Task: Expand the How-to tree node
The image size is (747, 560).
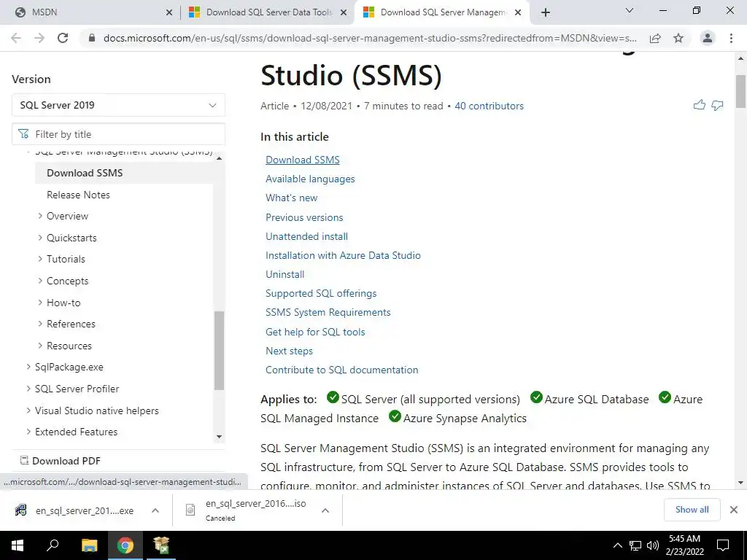Action: pos(40,302)
